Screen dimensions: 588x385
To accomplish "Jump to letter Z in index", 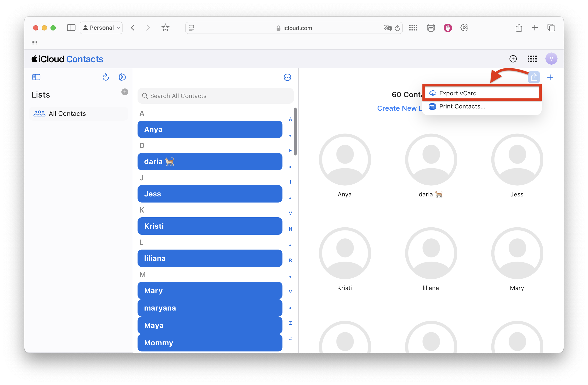I will tap(291, 323).
